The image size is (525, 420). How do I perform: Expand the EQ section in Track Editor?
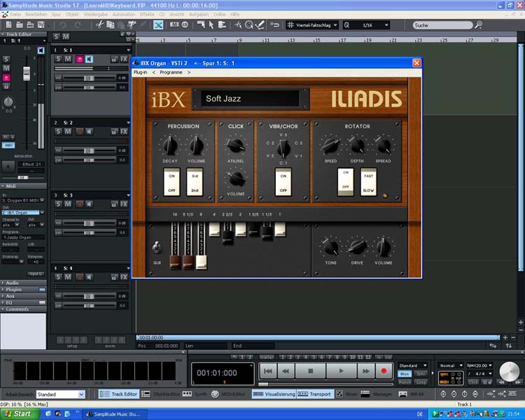click(23, 302)
